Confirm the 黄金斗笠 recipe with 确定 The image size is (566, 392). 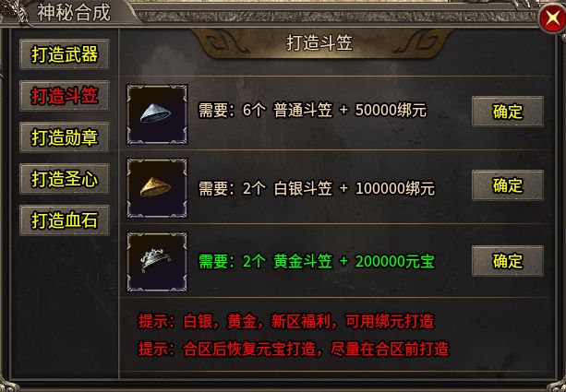point(508,261)
